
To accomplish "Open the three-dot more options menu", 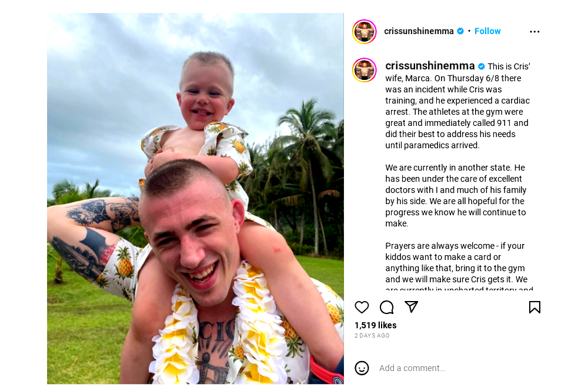I will click(x=534, y=32).
